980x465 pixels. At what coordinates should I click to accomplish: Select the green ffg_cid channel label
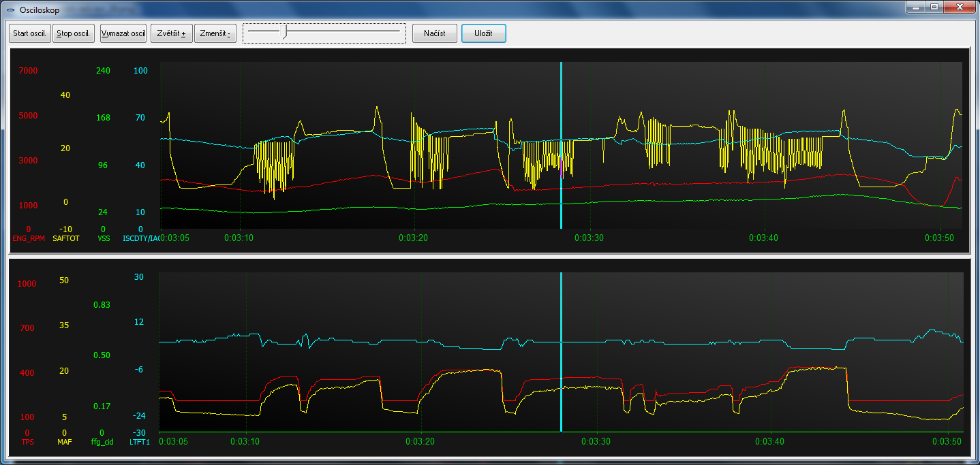point(102,442)
